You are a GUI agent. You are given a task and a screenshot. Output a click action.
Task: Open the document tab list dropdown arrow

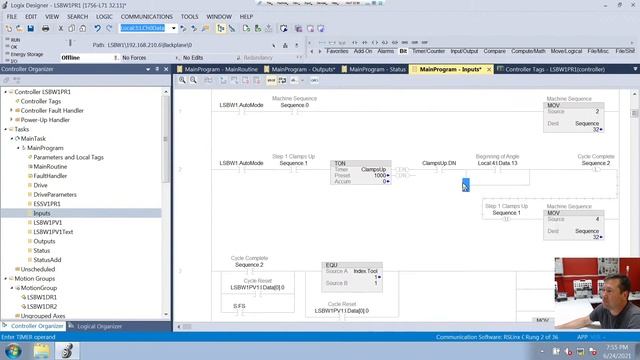[x=635, y=69]
